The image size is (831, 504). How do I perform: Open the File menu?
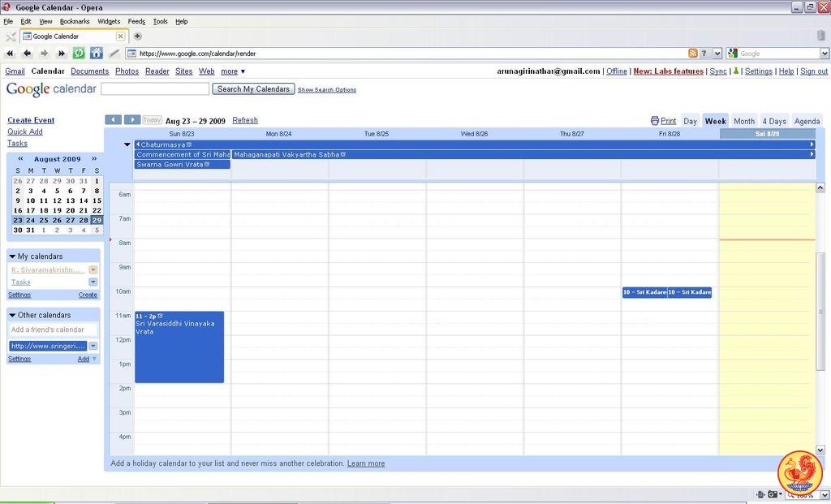[x=8, y=21]
